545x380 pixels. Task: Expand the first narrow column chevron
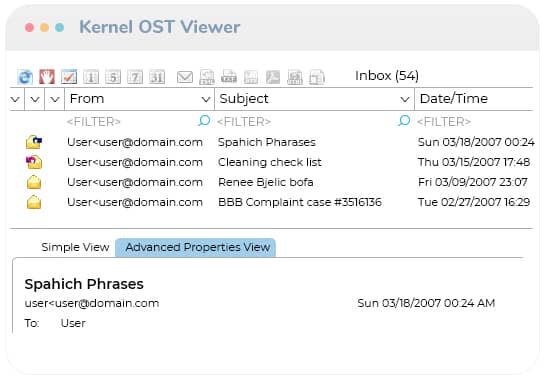(15, 99)
